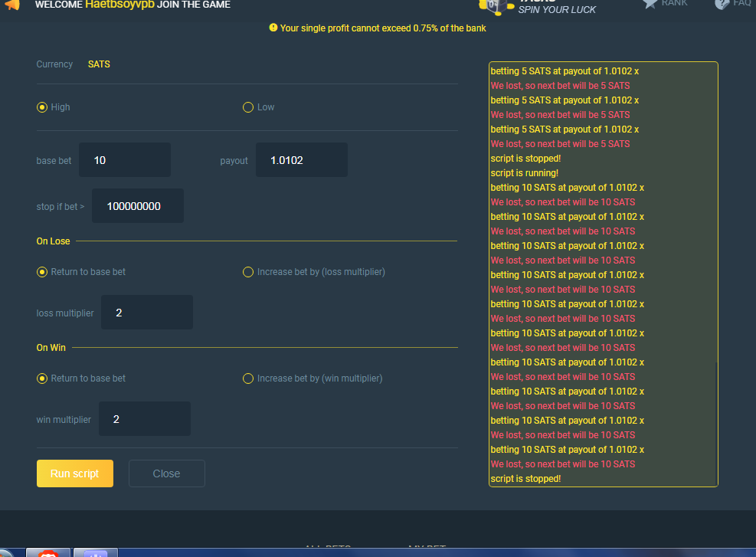The width and height of the screenshot is (756, 557).
Task: Click the Rank star icon
Action: (x=650, y=4)
